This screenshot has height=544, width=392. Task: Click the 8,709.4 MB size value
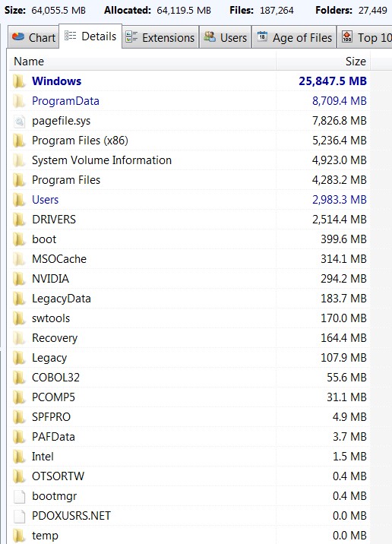point(340,101)
